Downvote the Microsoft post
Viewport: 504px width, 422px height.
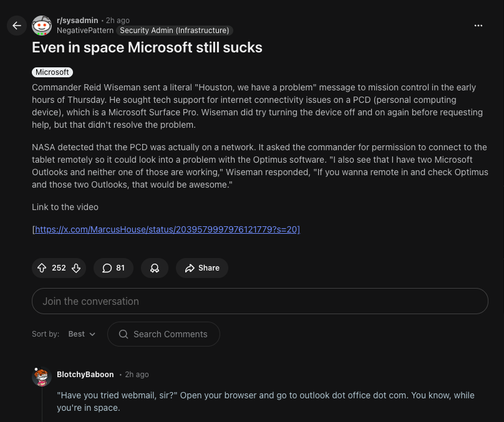pos(76,268)
